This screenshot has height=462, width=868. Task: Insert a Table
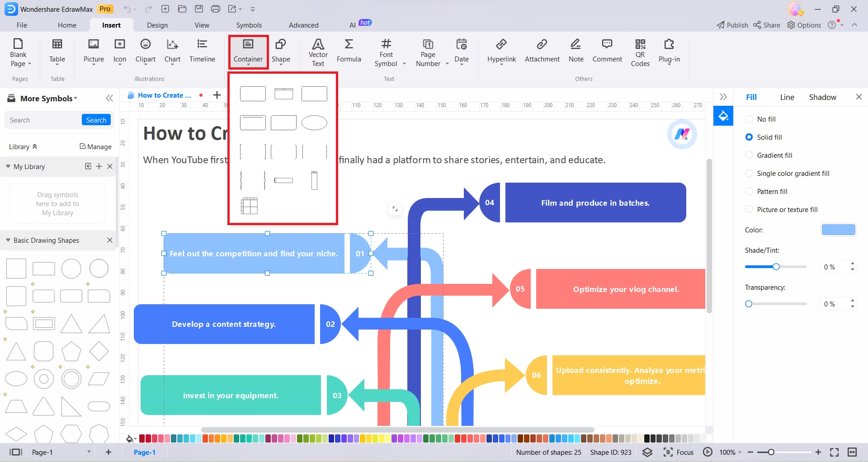57,52
